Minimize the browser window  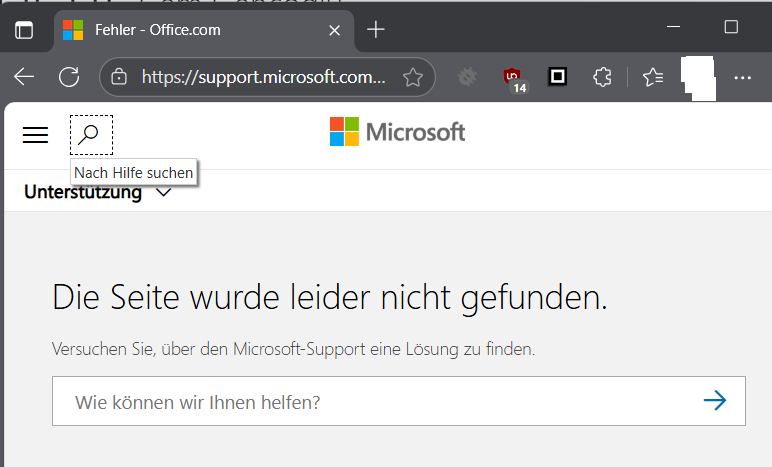pyautogui.click(x=673, y=27)
